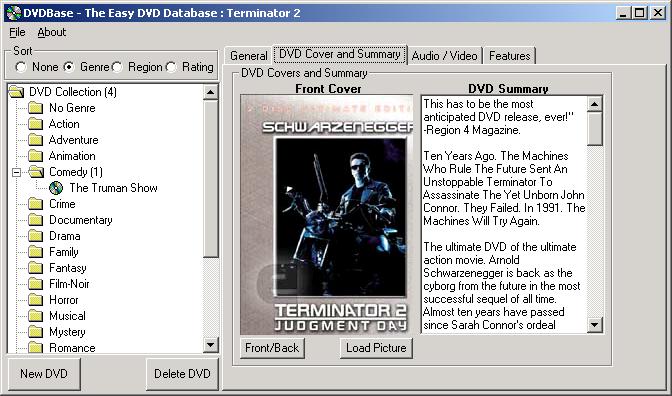Click the DVD Collection root folder icon

click(16, 92)
